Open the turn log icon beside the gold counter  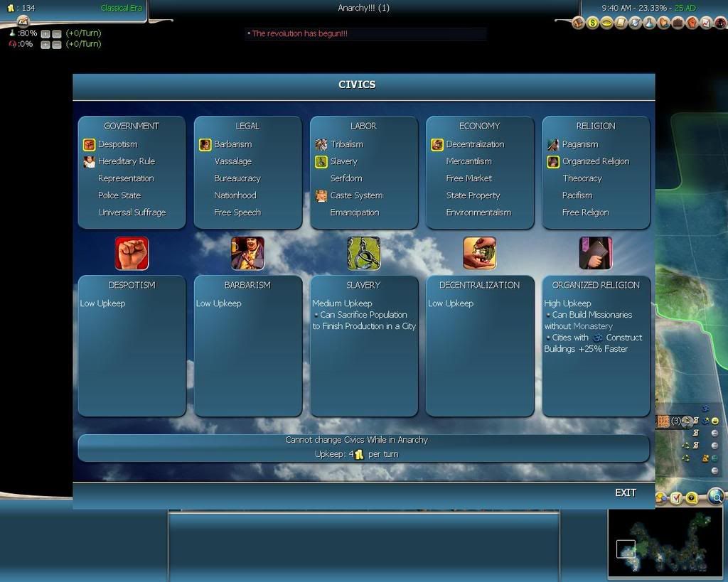coord(23,21)
